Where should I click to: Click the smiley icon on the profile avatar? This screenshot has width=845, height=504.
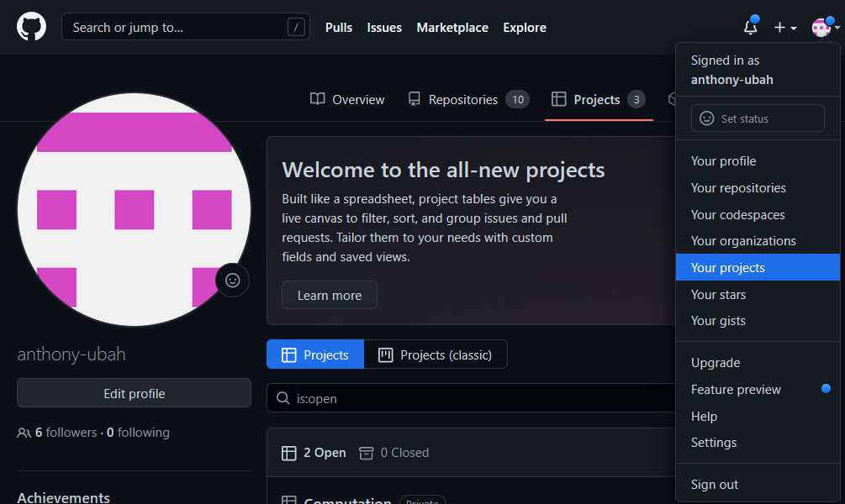[233, 281]
